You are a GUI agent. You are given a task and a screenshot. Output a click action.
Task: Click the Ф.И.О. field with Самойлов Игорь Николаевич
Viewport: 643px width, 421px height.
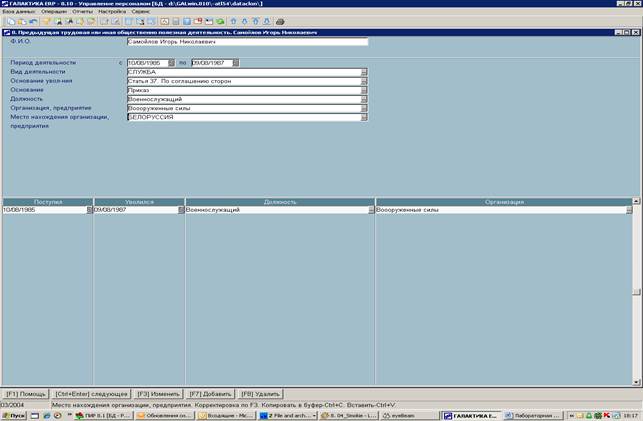pos(247,42)
